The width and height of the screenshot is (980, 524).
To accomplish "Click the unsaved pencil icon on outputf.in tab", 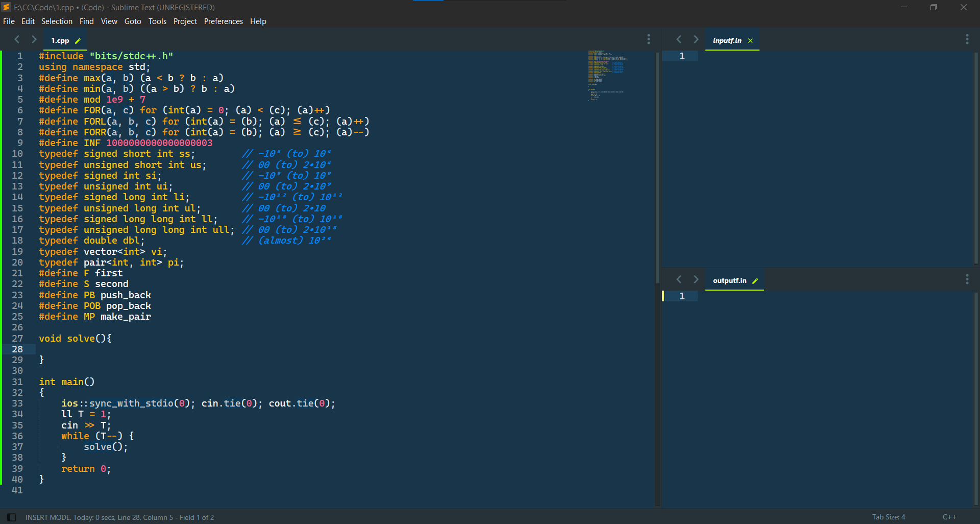I will coord(755,281).
